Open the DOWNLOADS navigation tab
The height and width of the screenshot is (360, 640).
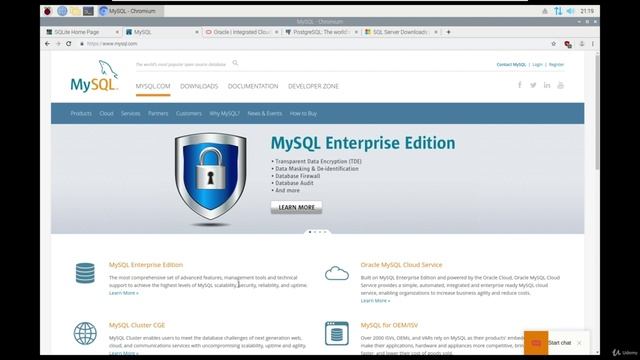click(199, 86)
